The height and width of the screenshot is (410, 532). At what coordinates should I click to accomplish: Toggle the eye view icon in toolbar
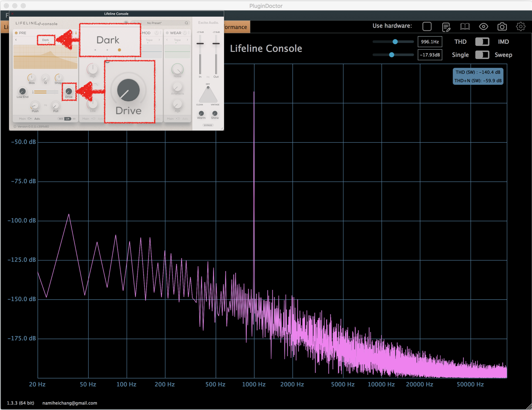(483, 27)
